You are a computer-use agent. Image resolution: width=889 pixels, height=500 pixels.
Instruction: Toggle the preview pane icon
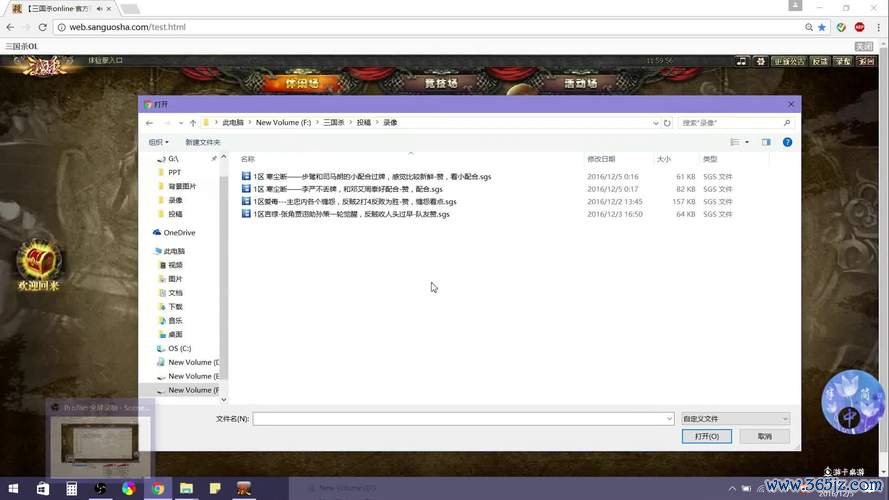[x=766, y=142]
